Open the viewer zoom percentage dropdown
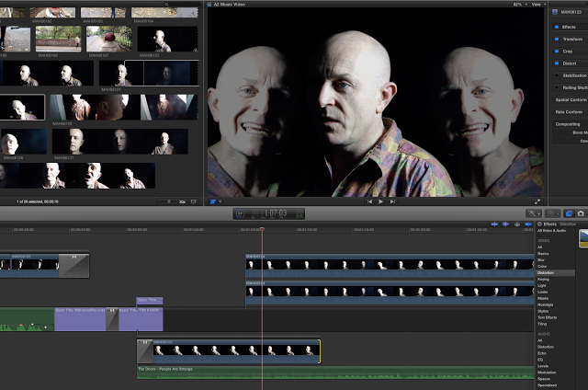The image size is (588, 390). pyautogui.click(x=520, y=5)
